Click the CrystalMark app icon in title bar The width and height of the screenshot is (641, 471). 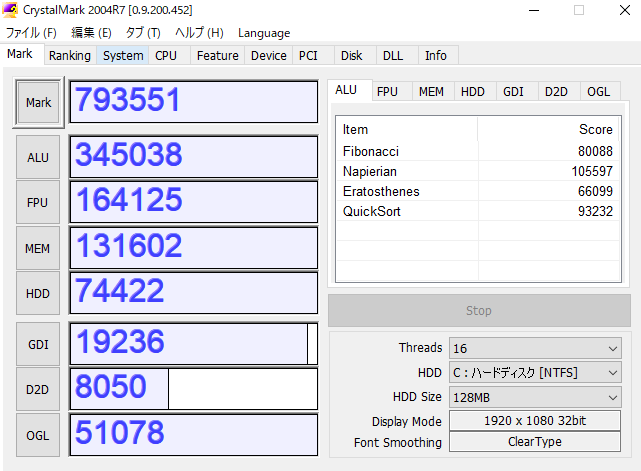pos(11,10)
